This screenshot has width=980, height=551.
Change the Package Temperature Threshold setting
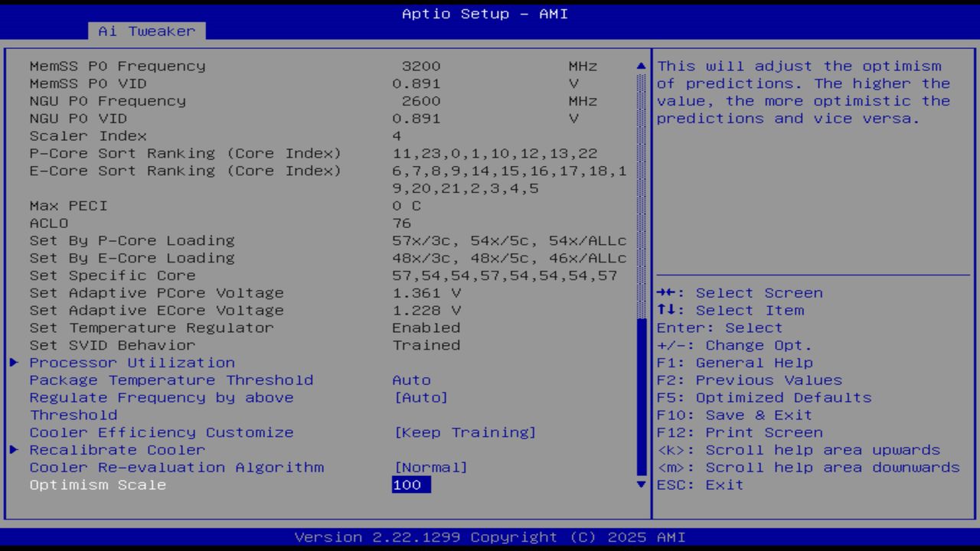pos(412,380)
